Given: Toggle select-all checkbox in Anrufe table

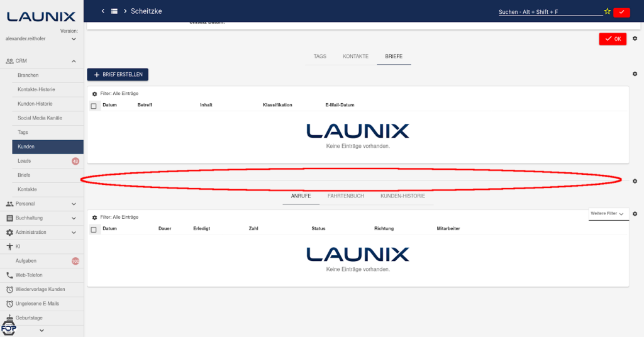Looking at the screenshot, I should [x=94, y=229].
